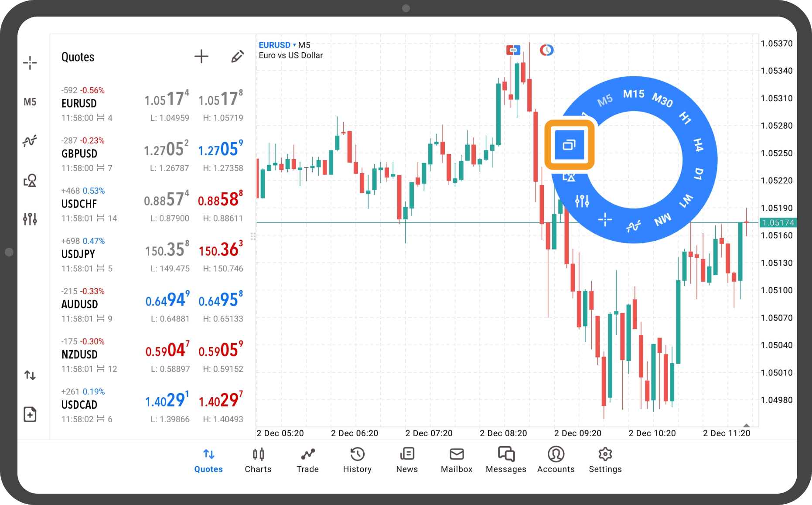812x505 pixels.
Task: Select D1 timeframe in radial menu
Action: [699, 174]
